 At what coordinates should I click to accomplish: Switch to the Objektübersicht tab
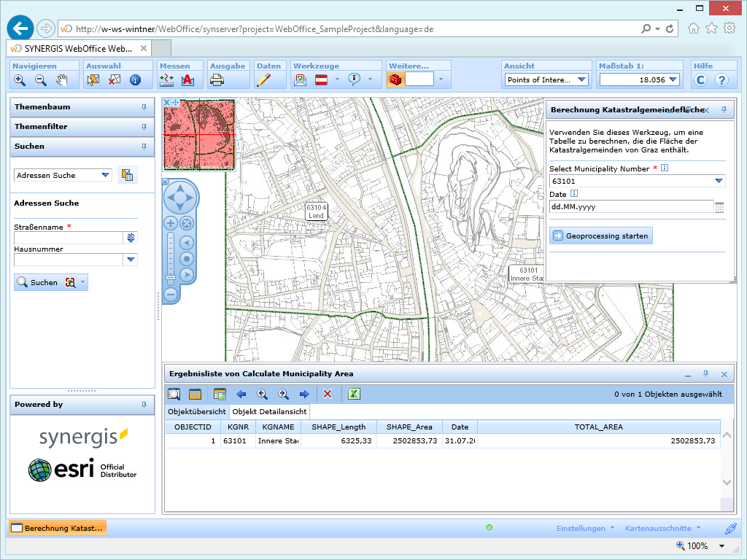197,412
